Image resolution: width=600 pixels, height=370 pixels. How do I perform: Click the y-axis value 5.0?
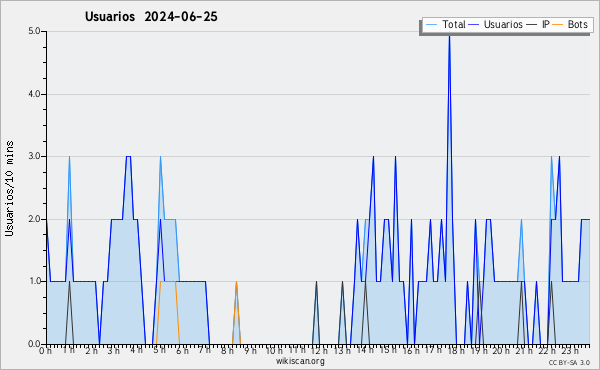click(x=34, y=31)
